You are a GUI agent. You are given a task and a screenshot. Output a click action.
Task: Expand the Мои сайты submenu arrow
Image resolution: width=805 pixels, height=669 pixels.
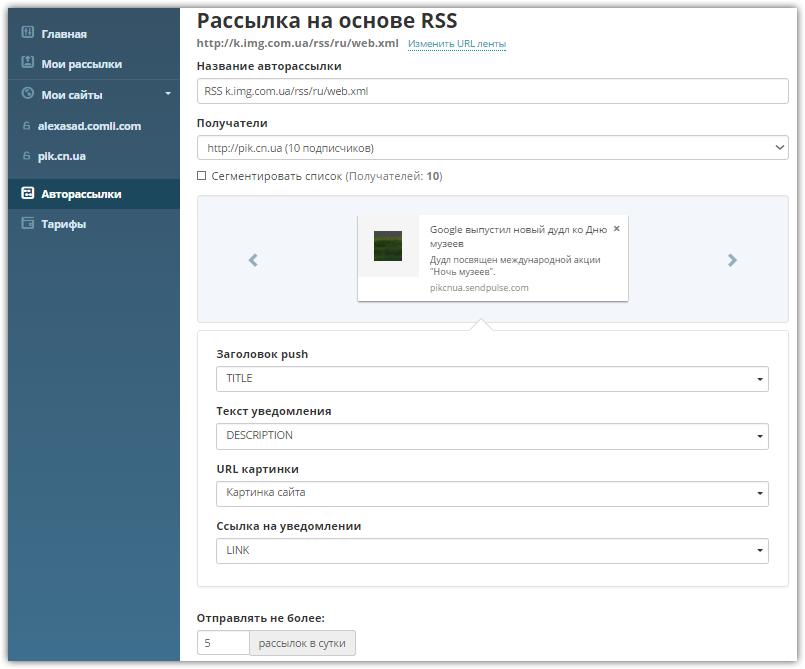point(168,94)
